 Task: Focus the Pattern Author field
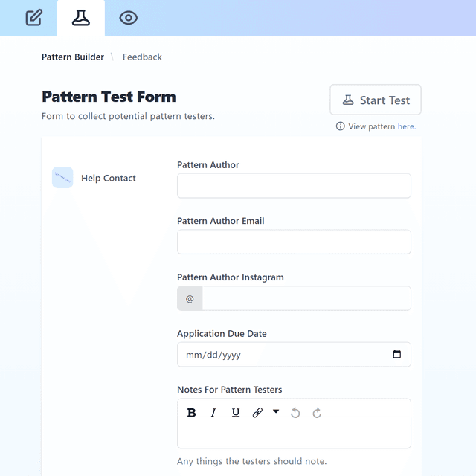pos(294,186)
